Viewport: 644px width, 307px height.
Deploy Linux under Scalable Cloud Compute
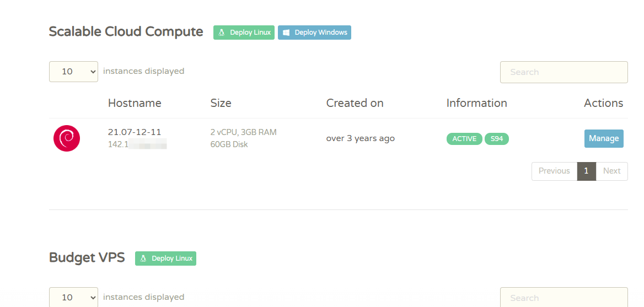[x=244, y=33]
